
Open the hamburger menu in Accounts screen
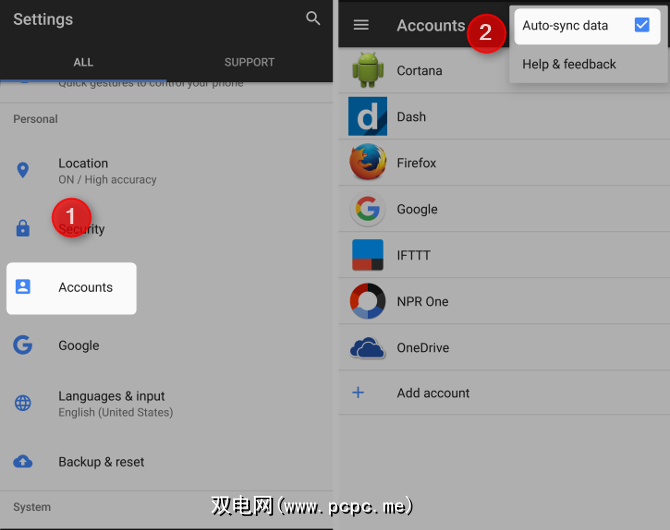click(361, 25)
